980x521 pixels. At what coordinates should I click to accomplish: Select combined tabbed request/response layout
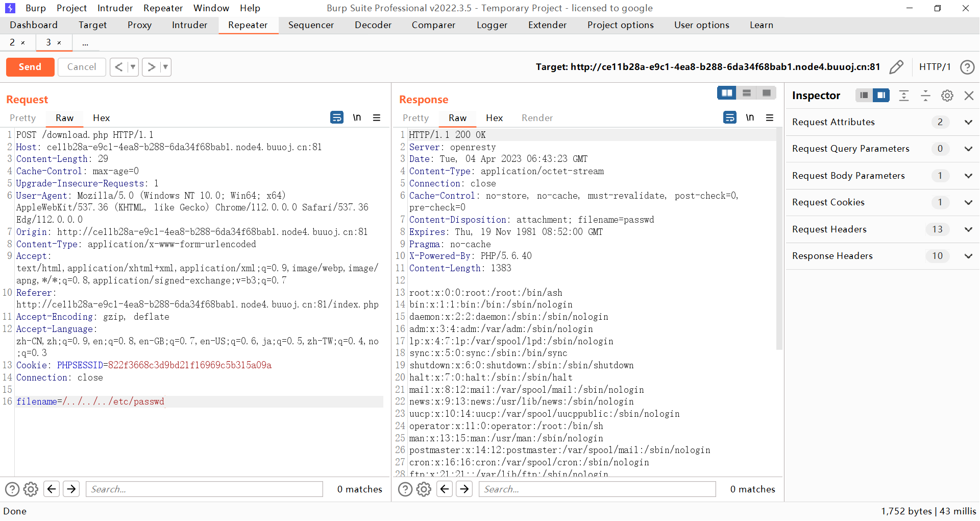(767, 93)
